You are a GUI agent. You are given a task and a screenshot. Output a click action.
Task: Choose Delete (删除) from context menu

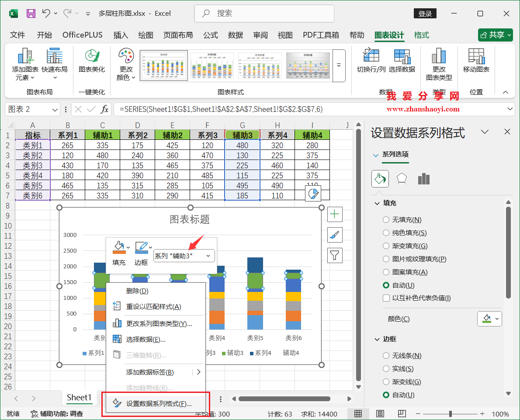point(156,291)
